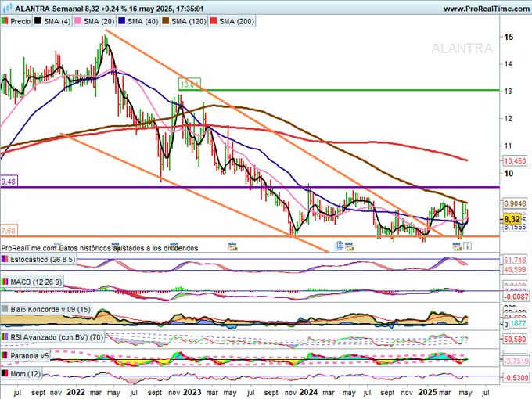The image size is (532, 399).
Task: Click the Mom (12) indicator icon
Action: tap(5, 374)
